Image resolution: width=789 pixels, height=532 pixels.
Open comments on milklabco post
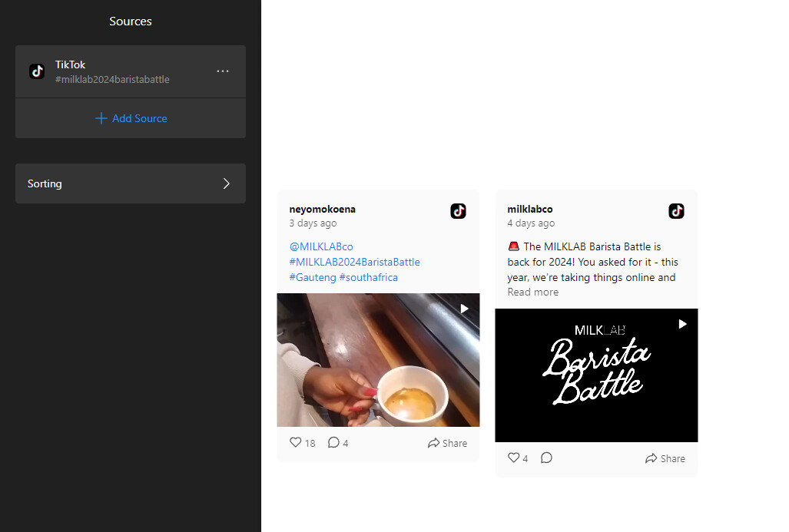tap(546, 458)
